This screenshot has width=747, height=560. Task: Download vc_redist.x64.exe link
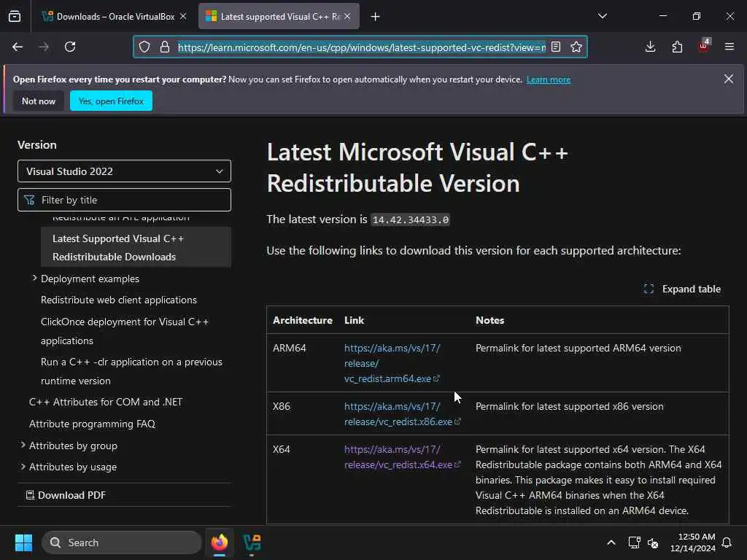402,456
